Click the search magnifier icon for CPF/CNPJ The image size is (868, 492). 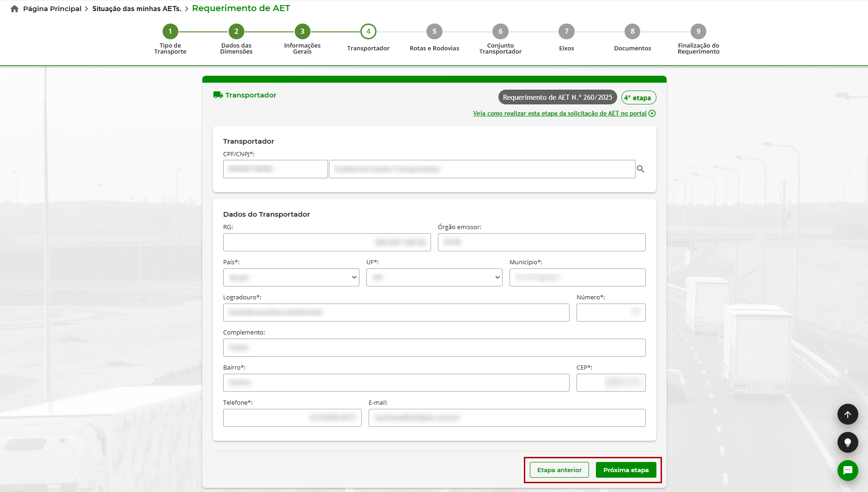(640, 169)
